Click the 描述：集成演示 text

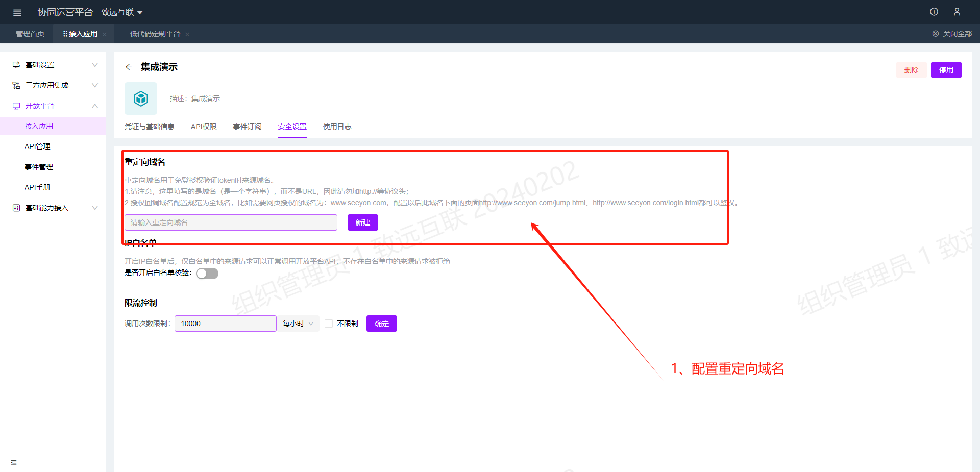tap(195, 98)
